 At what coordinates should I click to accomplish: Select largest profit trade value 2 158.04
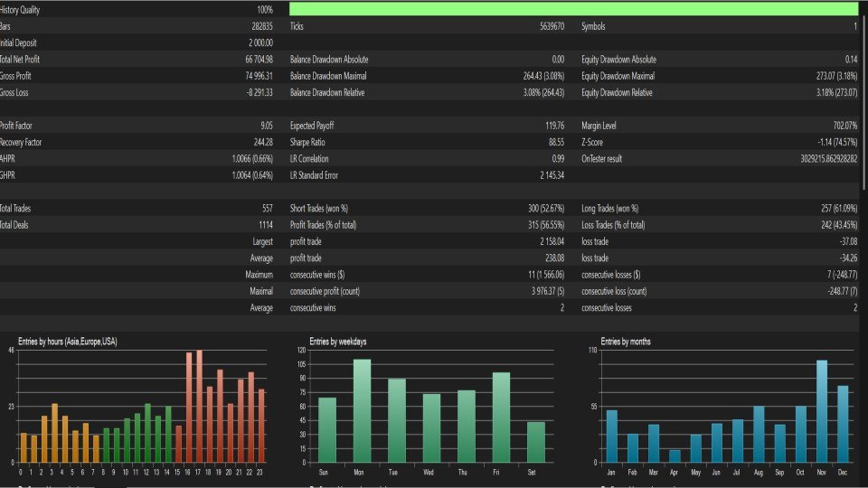(x=552, y=242)
